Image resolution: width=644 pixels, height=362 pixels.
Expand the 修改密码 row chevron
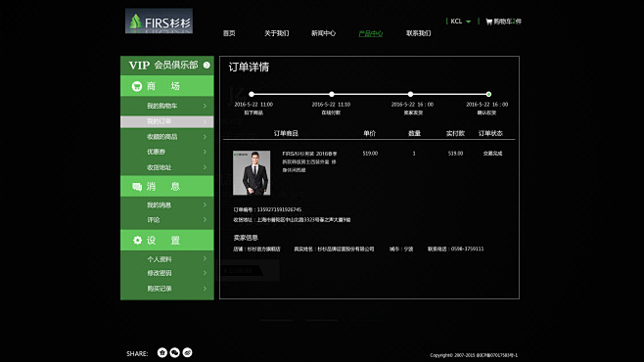pos(205,273)
